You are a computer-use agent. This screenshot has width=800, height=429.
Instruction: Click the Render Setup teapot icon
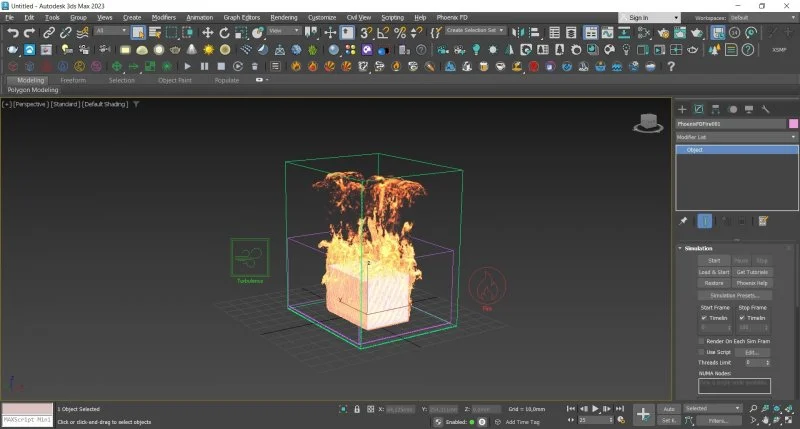click(x=663, y=33)
